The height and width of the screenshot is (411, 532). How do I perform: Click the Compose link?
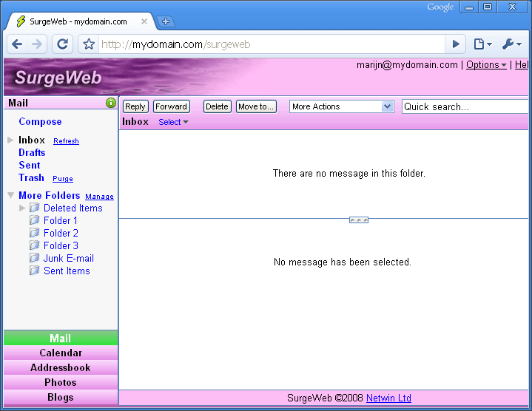40,121
